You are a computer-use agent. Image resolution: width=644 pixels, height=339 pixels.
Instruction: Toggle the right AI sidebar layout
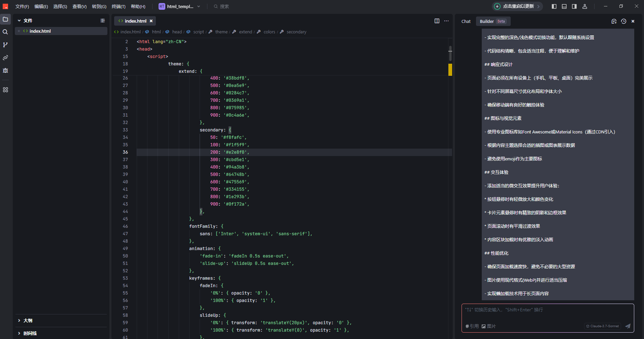(574, 6)
